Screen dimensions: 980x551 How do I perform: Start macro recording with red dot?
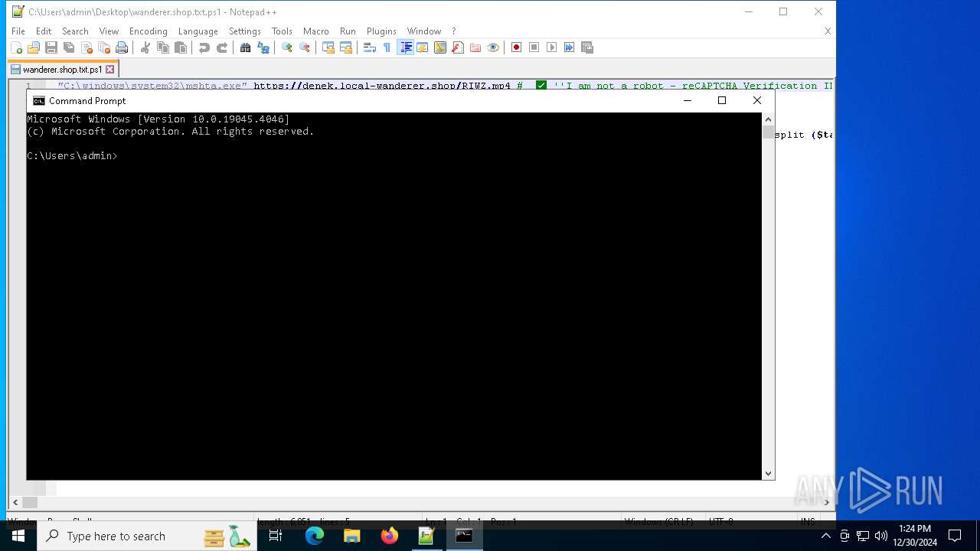[517, 47]
